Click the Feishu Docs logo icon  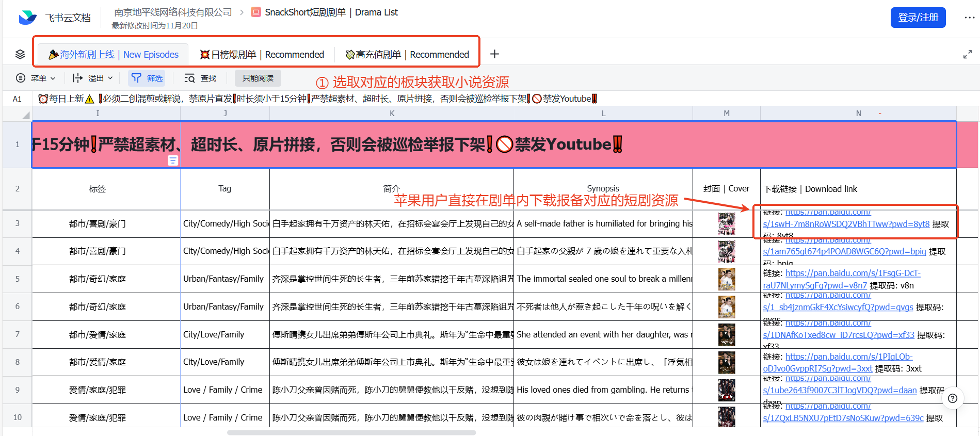tap(27, 18)
